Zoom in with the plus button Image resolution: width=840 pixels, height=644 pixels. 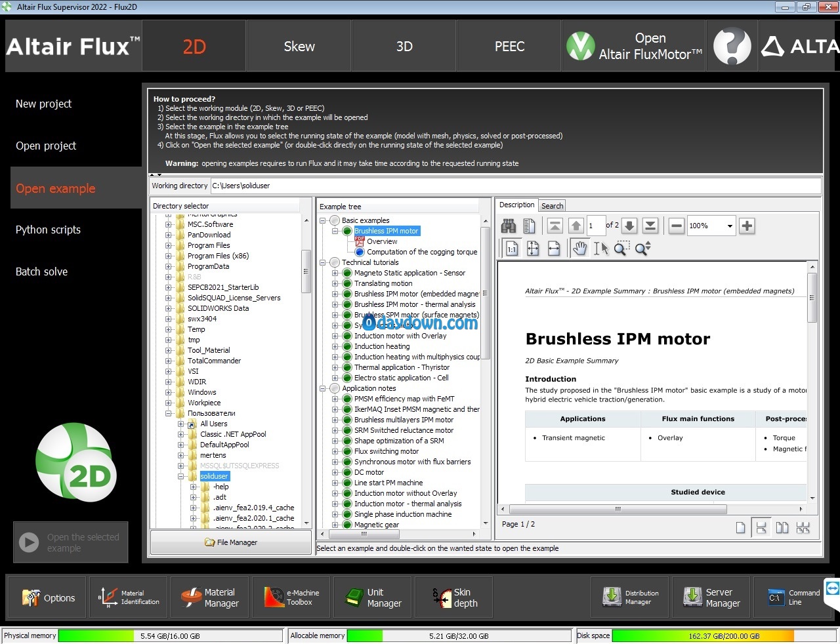click(x=747, y=226)
